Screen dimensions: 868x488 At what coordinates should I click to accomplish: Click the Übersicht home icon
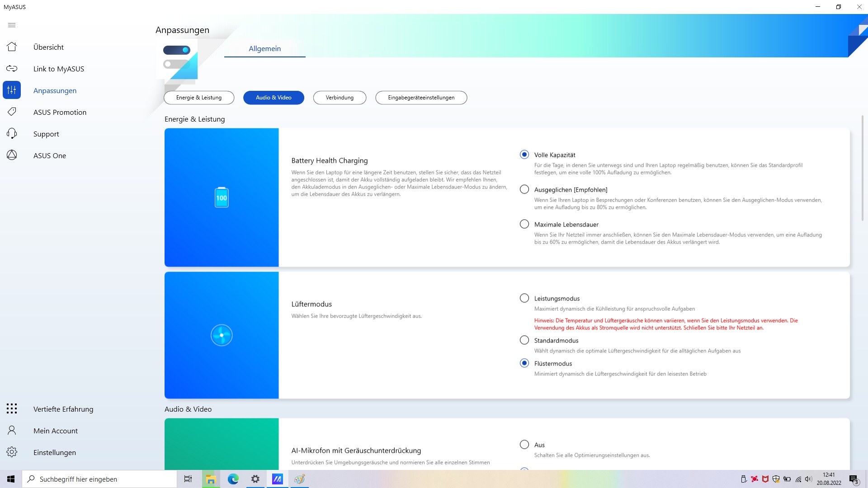12,47
